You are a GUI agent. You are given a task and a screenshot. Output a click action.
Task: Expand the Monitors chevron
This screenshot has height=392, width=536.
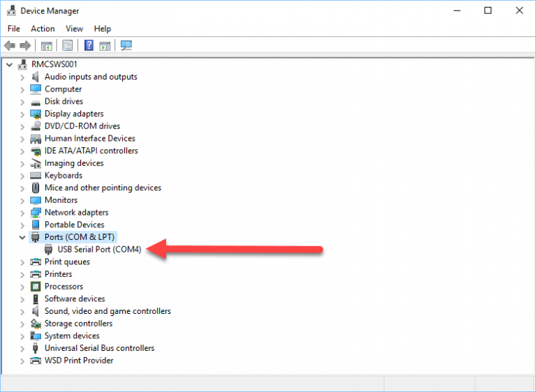(x=22, y=201)
